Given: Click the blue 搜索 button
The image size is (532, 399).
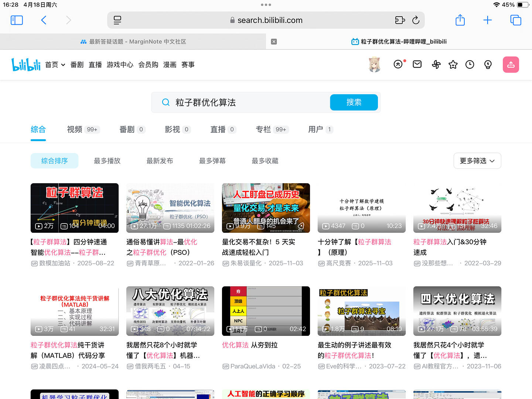Looking at the screenshot, I should coord(354,102).
